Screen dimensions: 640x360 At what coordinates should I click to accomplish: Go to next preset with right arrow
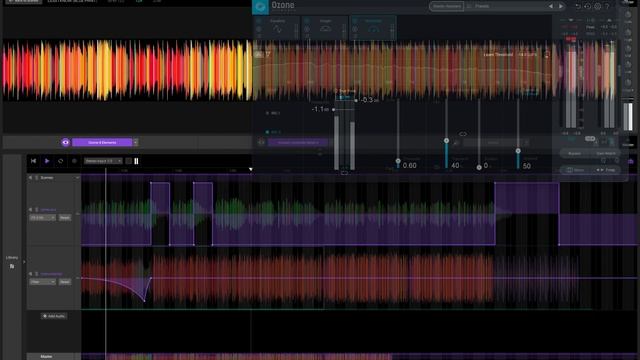point(561,6)
